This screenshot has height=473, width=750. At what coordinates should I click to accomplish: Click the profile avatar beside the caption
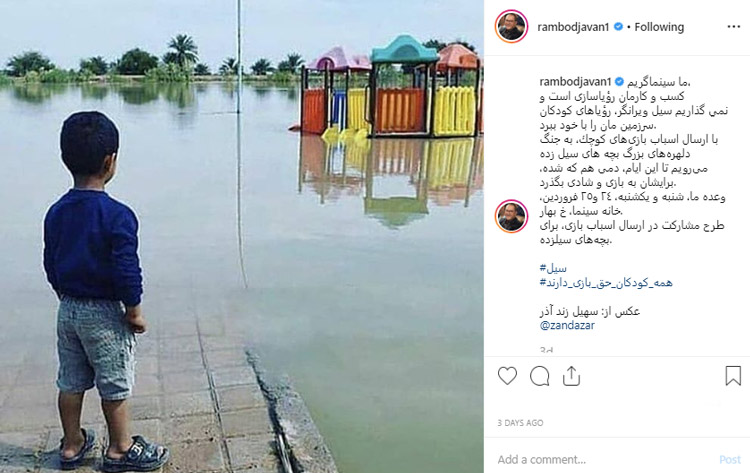click(511, 216)
